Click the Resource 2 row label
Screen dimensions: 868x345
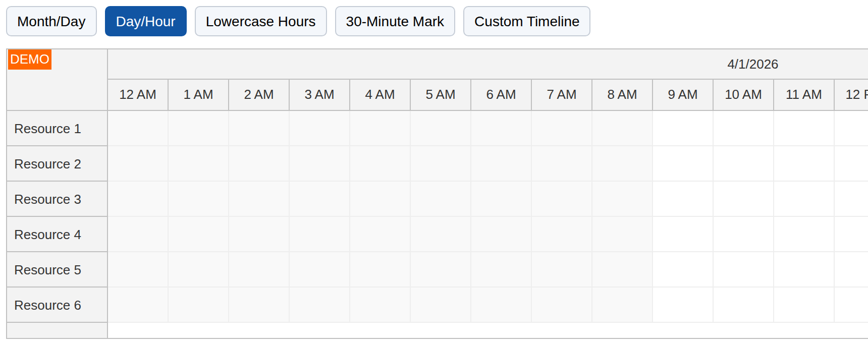pos(47,164)
